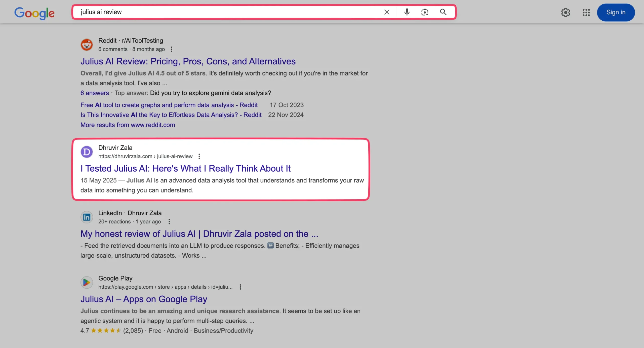Click the LinkedIn favicon icon
Viewport: 644px width, 348px height.
[x=87, y=217]
